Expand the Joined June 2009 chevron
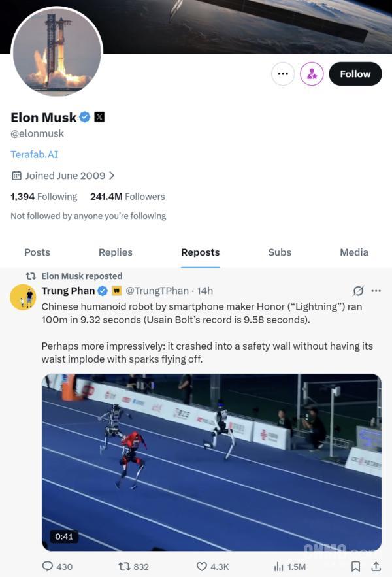The width and height of the screenshot is (392, 577). point(112,176)
